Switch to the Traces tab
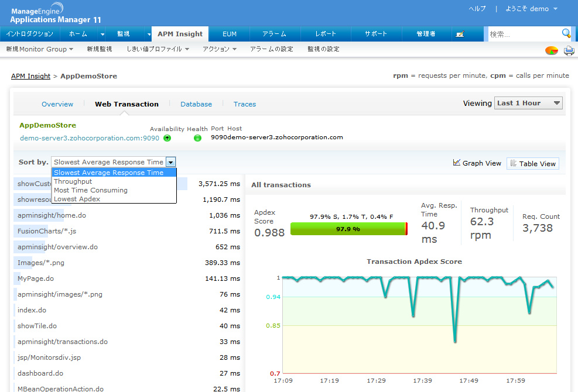The image size is (578, 392). 244,104
